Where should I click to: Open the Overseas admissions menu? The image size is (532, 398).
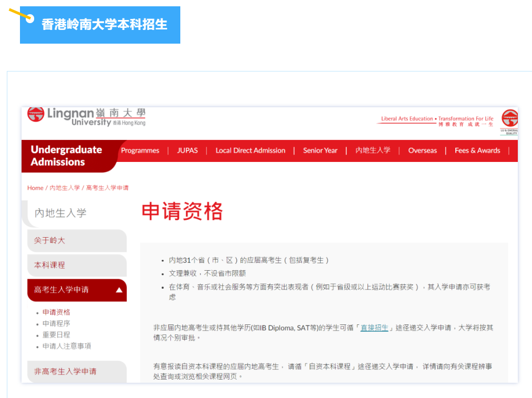[x=422, y=150]
